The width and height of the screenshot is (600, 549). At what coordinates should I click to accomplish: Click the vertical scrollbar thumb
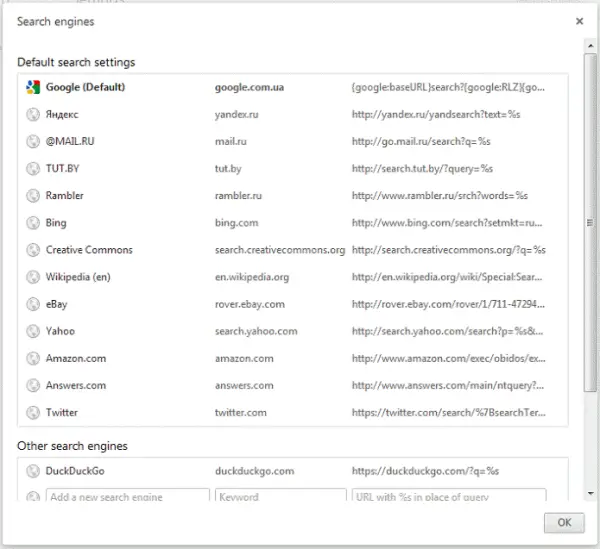click(x=590, y=223)
